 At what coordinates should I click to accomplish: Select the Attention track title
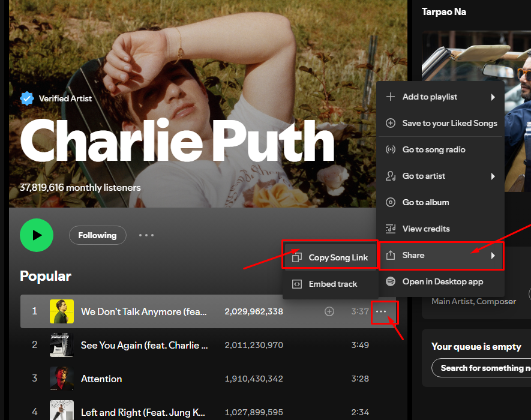pos(101,379)
